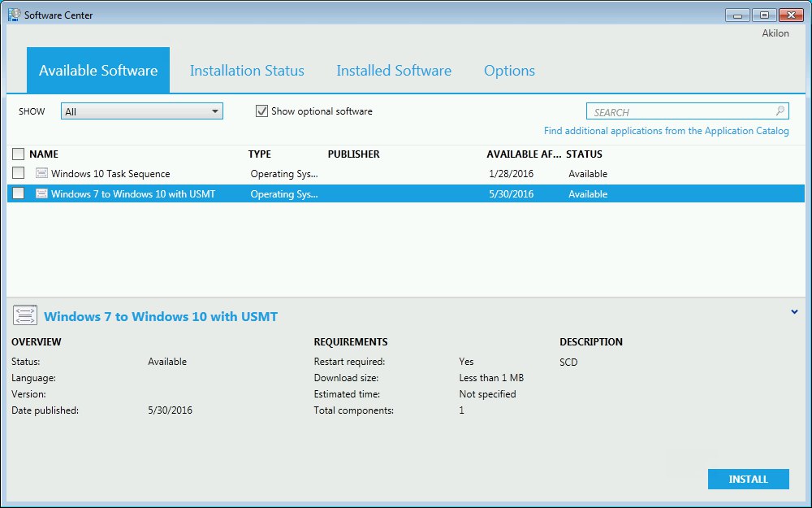Click the Software Center title bar icon
Viewport: 812px width, 508px height.
14,15
